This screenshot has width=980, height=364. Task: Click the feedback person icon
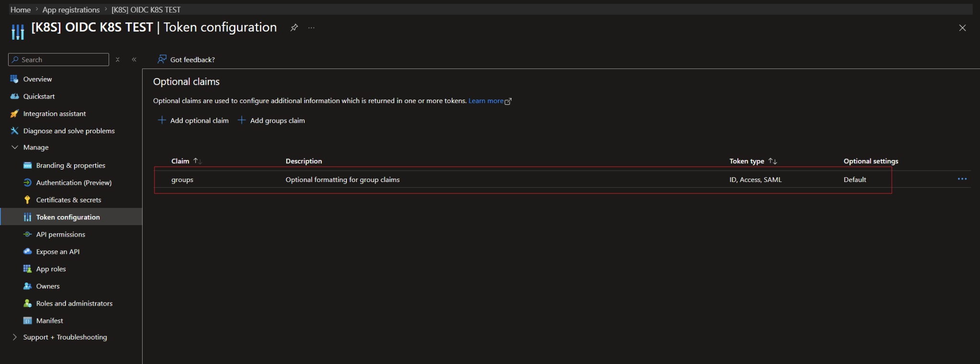(x=162, y=59)
